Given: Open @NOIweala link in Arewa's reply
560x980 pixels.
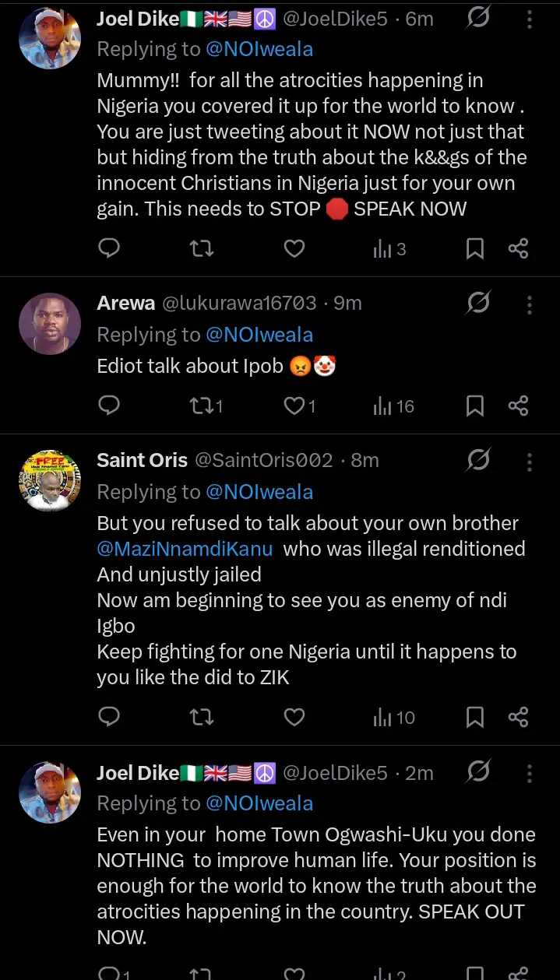Looking at the screenshot, I should point(259,335).
